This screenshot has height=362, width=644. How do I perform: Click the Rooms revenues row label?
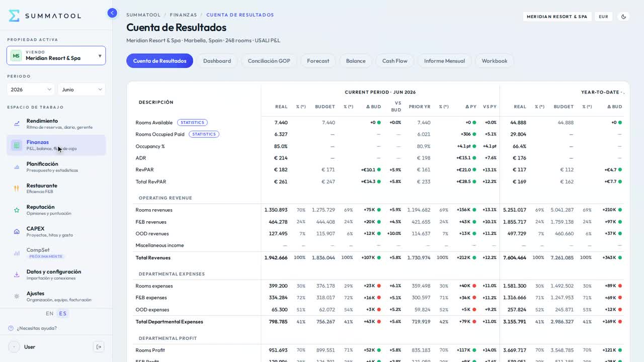point(154,210)
